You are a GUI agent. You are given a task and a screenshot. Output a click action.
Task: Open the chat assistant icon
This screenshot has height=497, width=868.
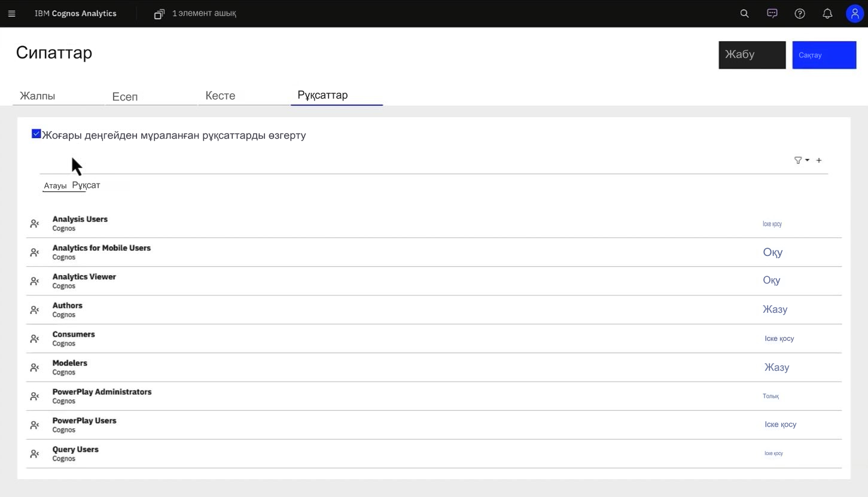point(772,13)
